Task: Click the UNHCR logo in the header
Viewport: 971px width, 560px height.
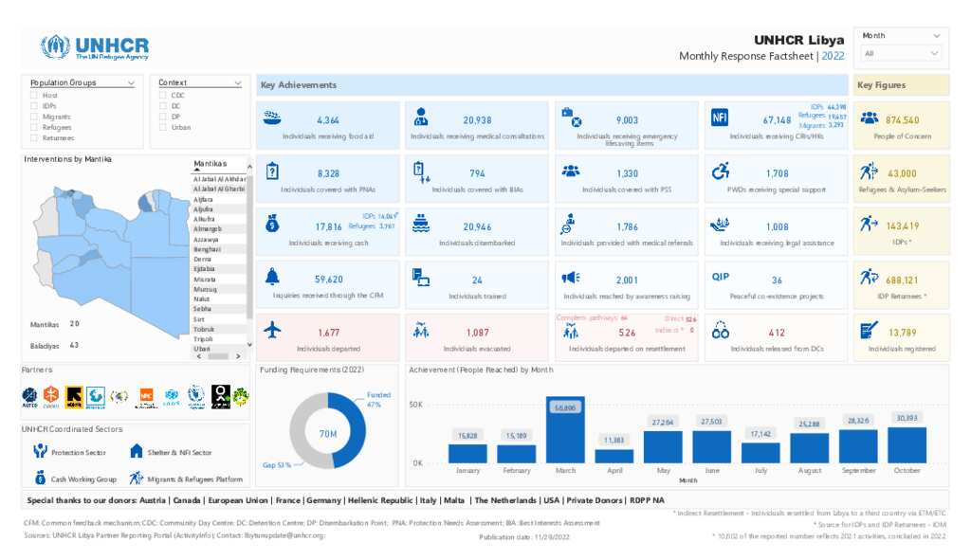Action: point(94,47)
